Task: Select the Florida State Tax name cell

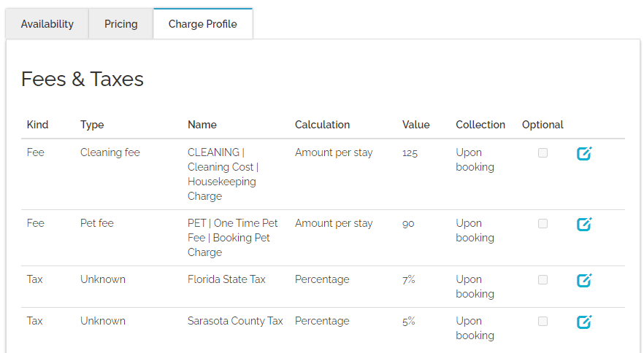Action: pos(226,279)
